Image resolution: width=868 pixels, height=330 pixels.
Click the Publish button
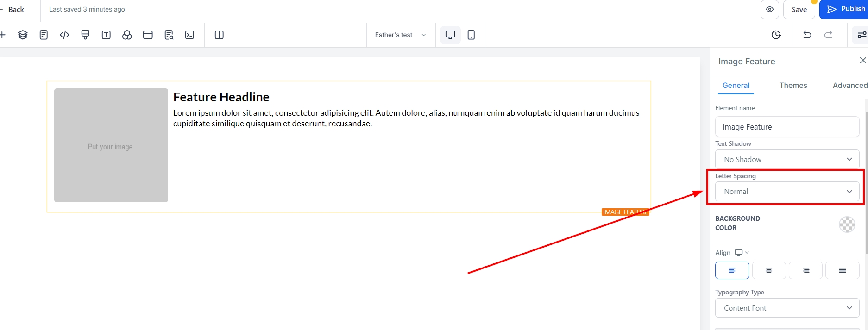pos(844,9)
